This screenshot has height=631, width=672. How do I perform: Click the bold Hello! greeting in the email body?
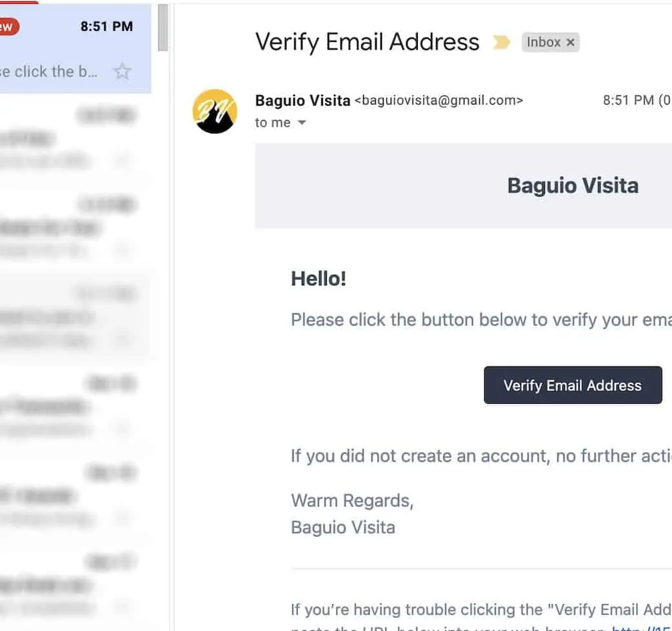click(x=319, y=279)
